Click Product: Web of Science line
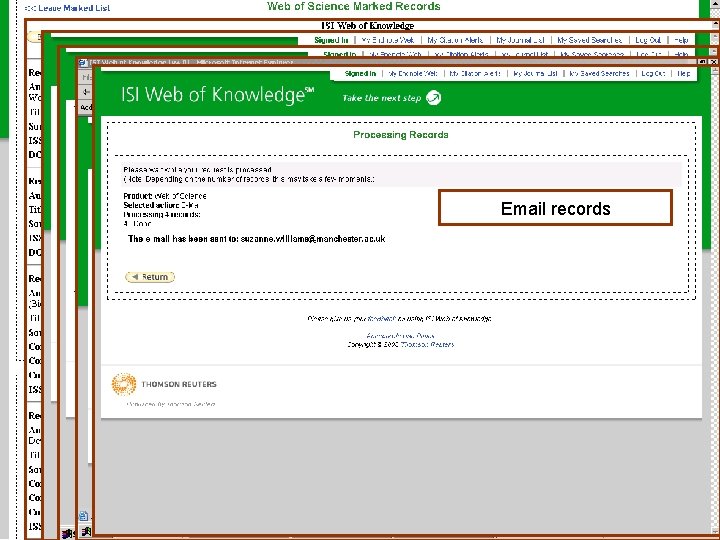Image resolution: width=720 pixels, height=540 pixels. click(x=165, y=196)
